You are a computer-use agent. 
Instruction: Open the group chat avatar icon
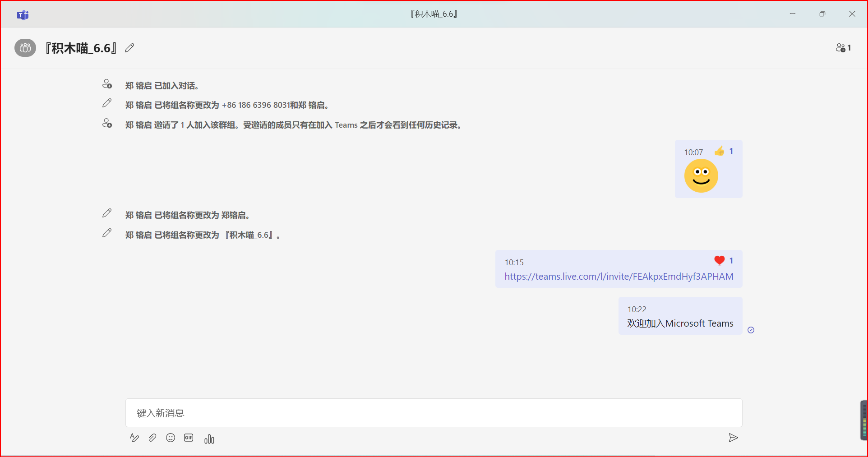(x=25, y=48)
